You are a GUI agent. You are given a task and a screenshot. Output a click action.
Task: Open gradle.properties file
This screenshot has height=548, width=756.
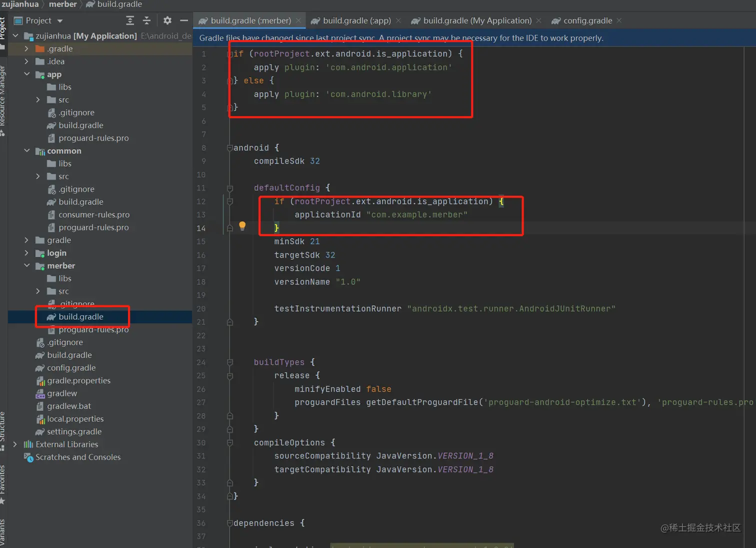[73, 380]
